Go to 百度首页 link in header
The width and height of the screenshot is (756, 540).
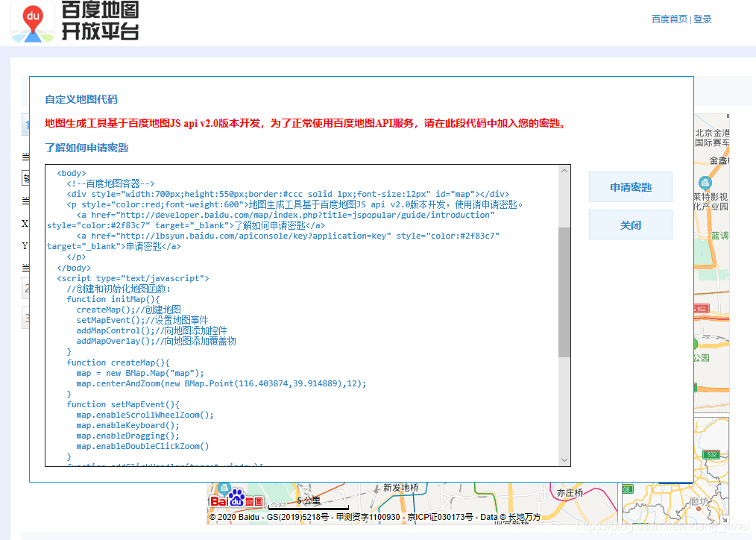(670, 19)
